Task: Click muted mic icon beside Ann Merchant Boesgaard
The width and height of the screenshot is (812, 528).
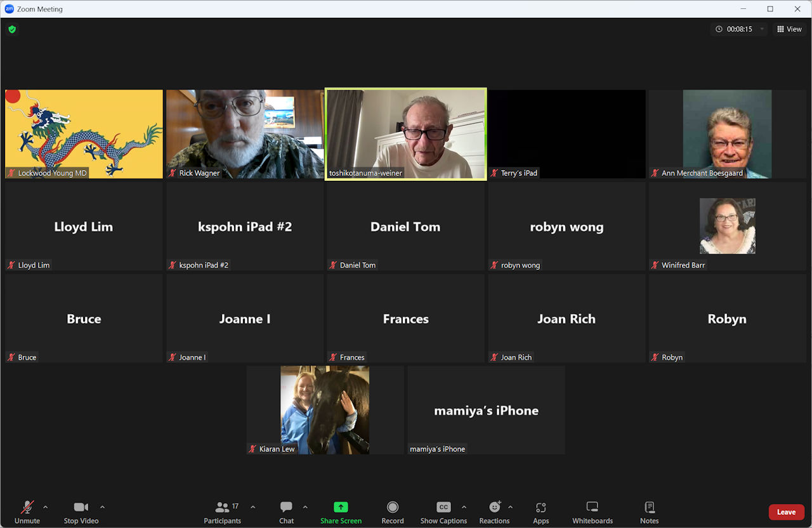Action: pos(655,173)
